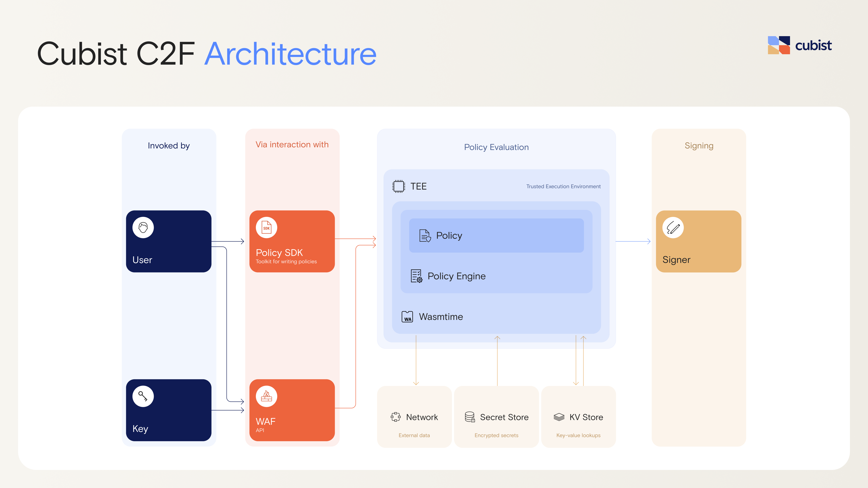Image resolution: width=868 pixels, height=488 pixels.
Task: Select the Key navy card
Action: tap(168, 410)
